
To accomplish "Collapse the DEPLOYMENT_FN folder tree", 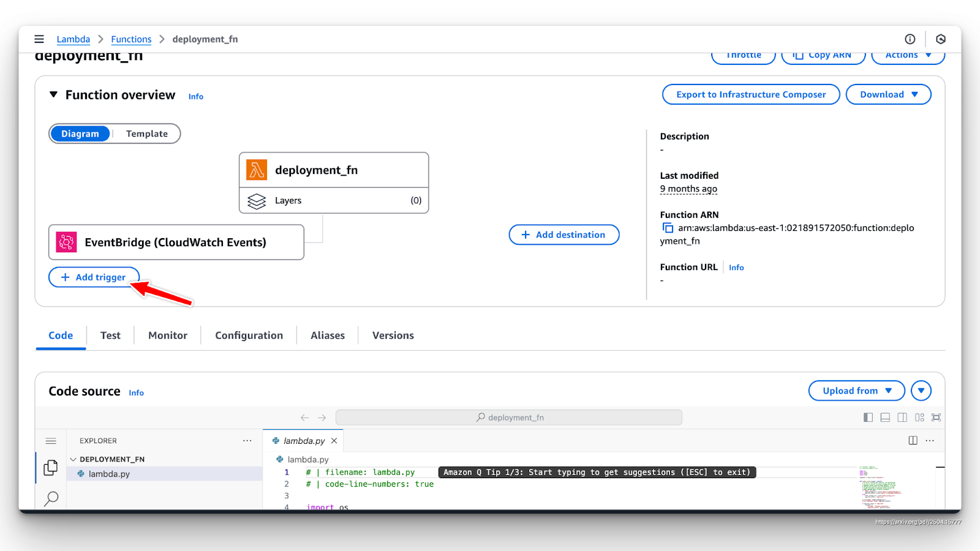I will (73, 459).
